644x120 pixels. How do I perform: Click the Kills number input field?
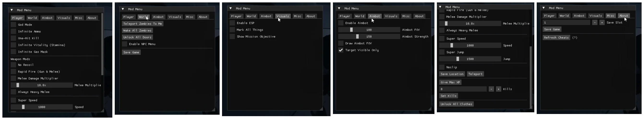pyautogui.click(x=463, y=89)
